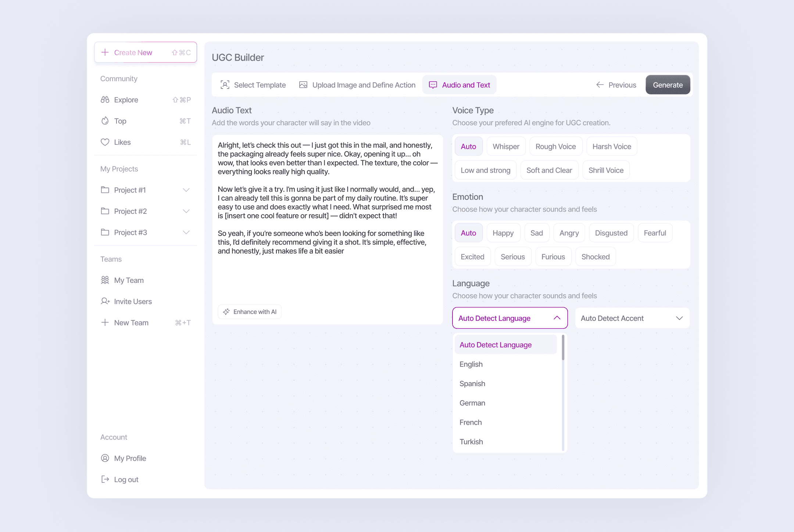Pick Spanish from the language list
The height and width of the screenshot is (532, 794).
[472, 384]
